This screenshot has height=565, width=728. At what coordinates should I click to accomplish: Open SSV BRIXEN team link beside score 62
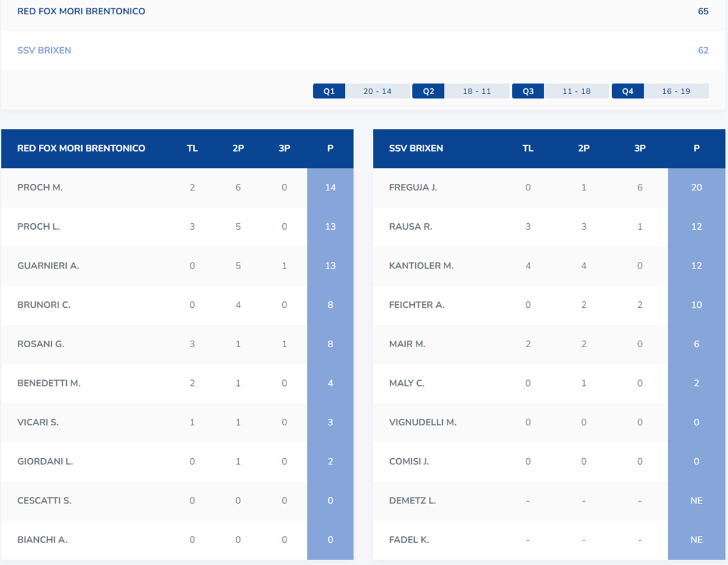pos(44,51)
